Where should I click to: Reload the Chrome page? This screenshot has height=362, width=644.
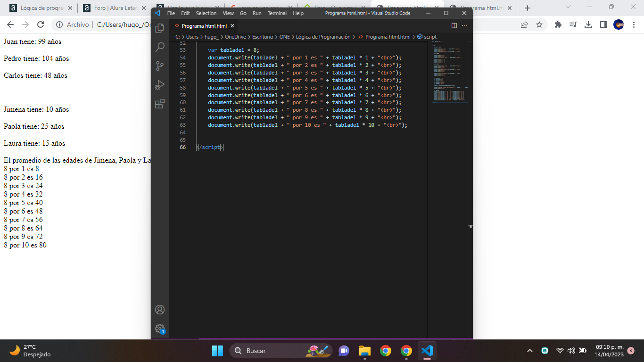tap(41, 25)
